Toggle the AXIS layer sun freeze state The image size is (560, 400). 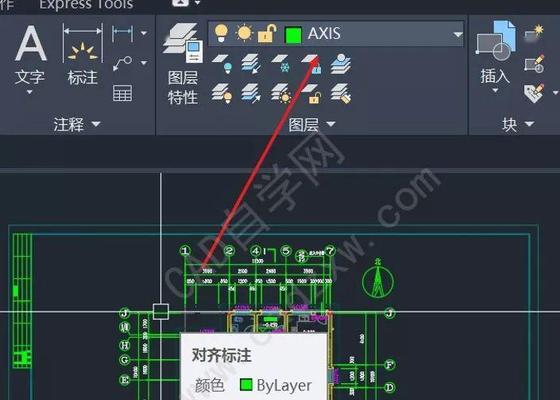(244, 33)
